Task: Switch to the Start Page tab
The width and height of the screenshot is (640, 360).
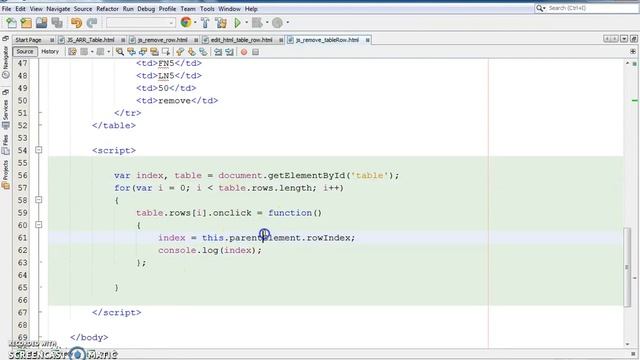Action: click(29, 40)
